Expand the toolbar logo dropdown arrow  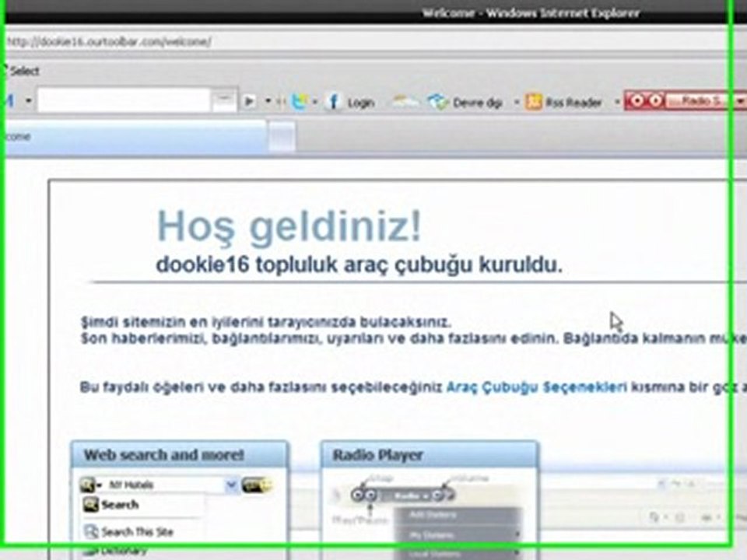(x=28, y=101)
